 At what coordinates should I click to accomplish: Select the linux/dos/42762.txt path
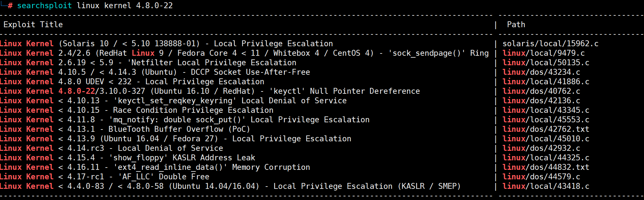546,129
